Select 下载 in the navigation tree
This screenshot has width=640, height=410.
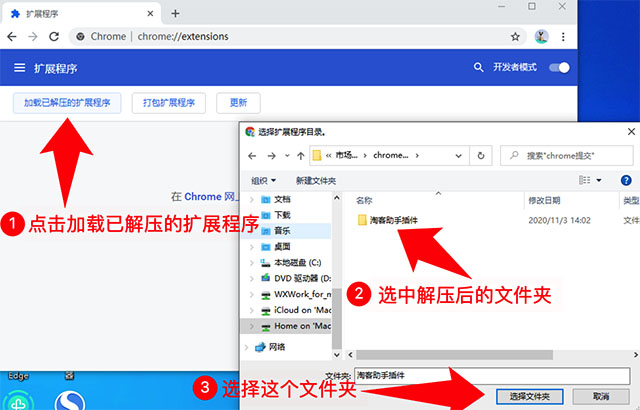coord(282,215)
